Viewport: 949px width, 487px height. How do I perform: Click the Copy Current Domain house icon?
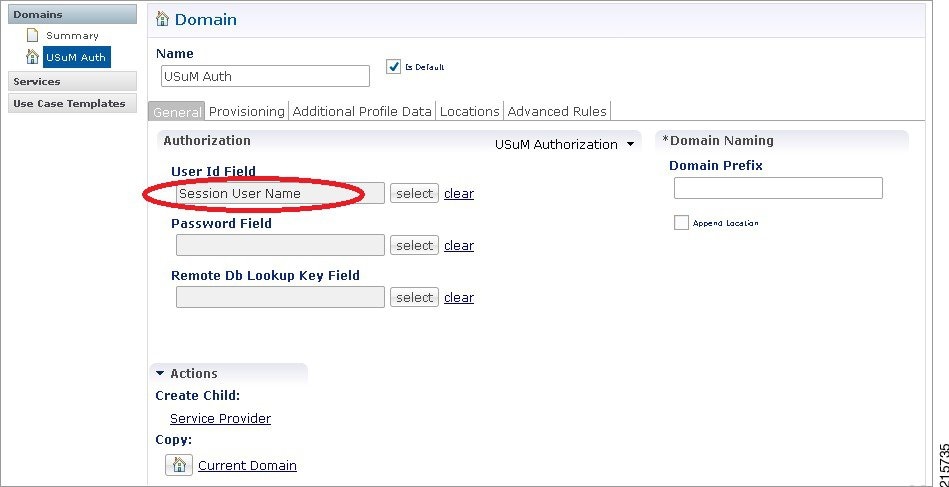[x=179, y=465]
